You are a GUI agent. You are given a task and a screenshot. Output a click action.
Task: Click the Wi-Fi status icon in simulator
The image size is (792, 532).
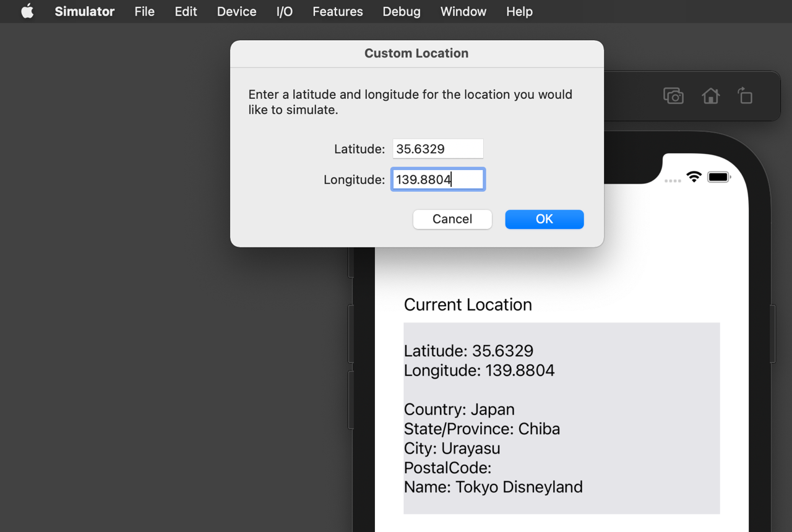point(694,177)
